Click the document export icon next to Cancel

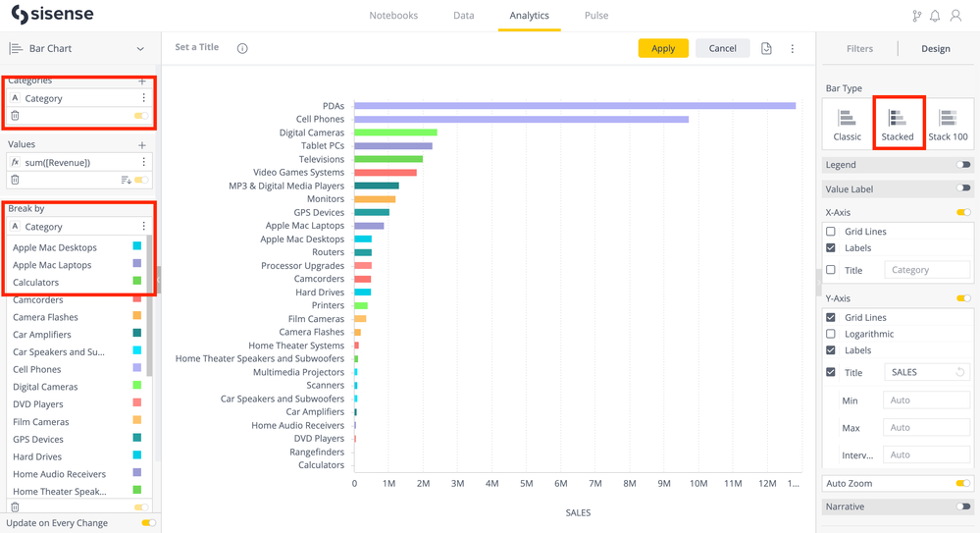point(766,48)
